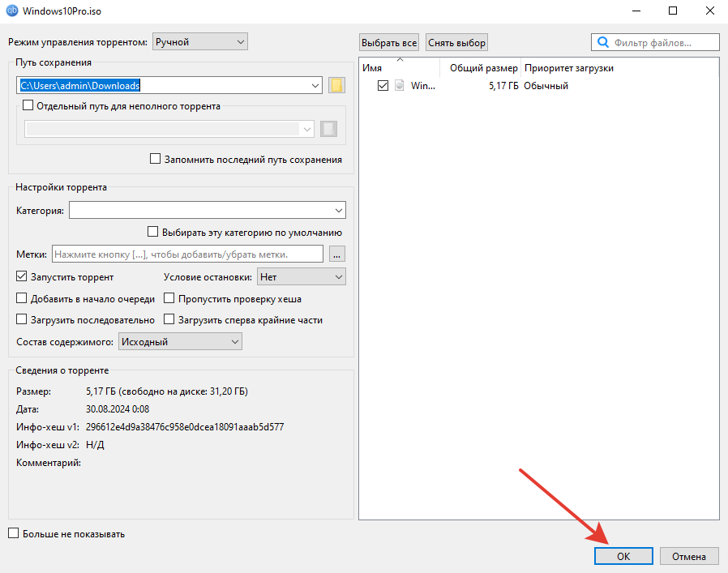Click the search icon in the file filter

click(602, 42)
